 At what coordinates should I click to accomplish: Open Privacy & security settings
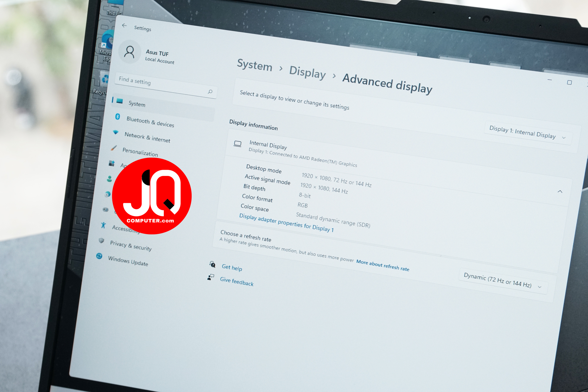131,246
